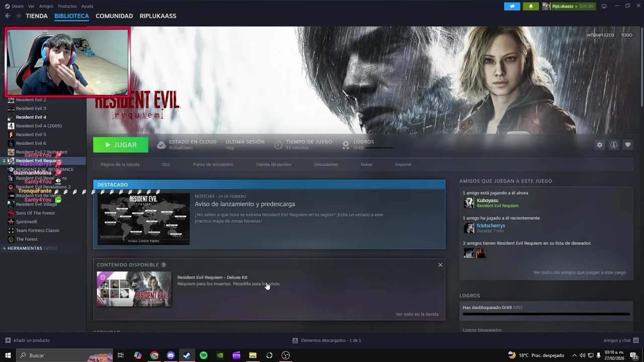The image size is (644, 362).
Task: Open the Ver menu
Action: [x=31, y=6]
